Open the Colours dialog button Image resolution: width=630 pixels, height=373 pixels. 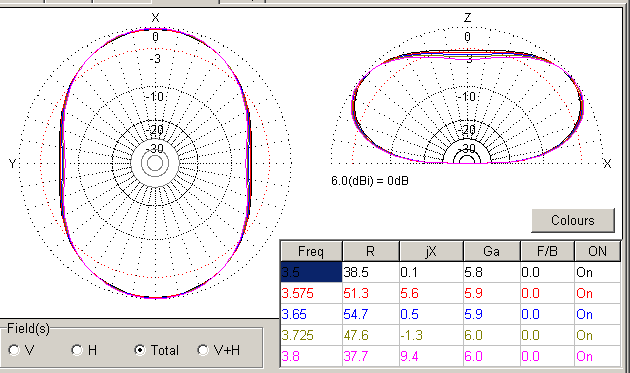pos(573,220)
